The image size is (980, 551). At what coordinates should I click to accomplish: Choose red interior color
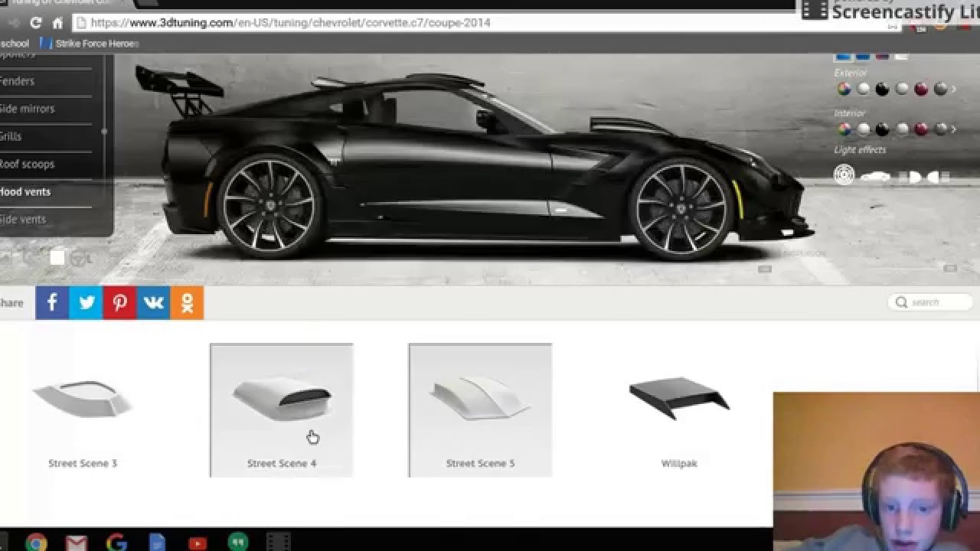(921, 129)
